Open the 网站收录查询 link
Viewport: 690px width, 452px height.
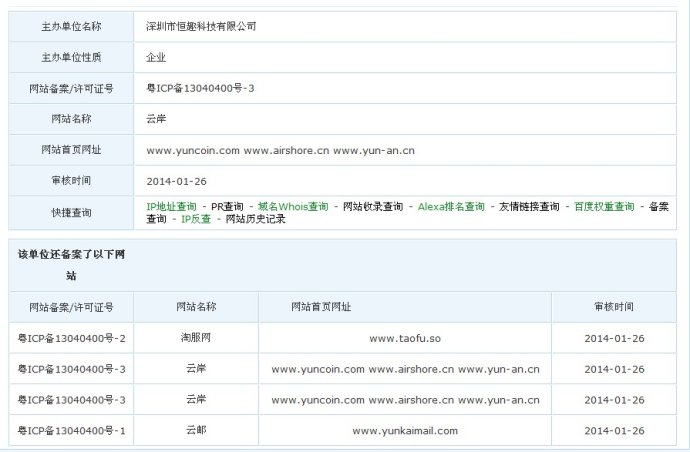point(373,207)
